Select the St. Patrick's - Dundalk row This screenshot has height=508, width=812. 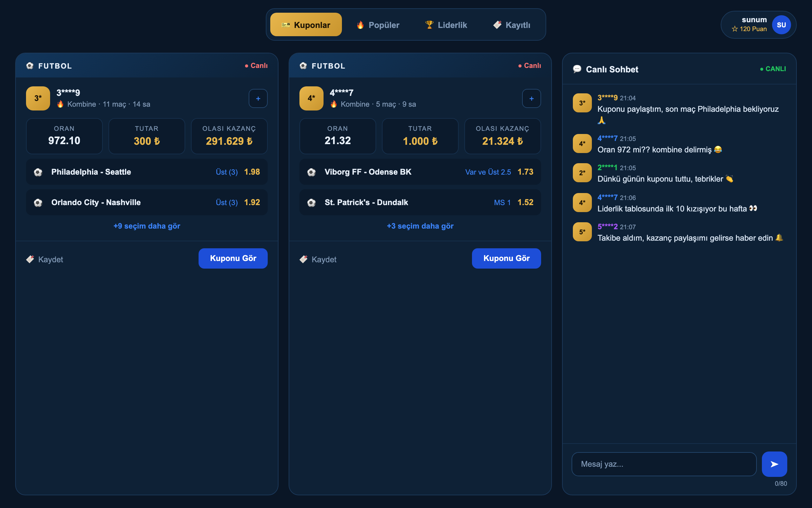pyautogui.click(x=420, y=203)
